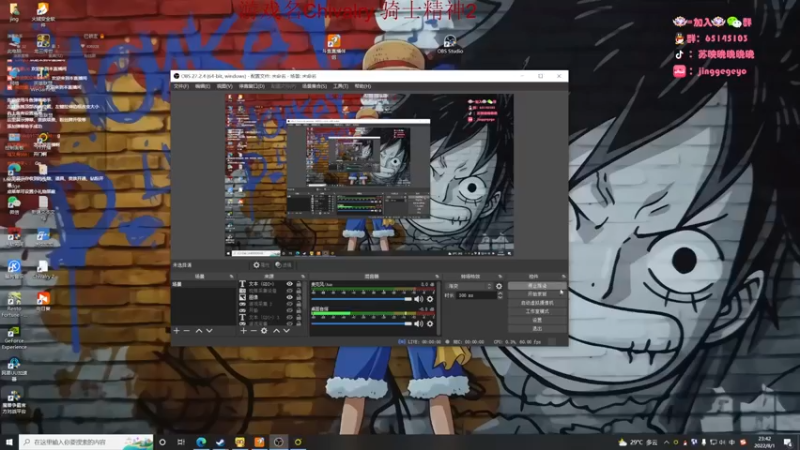Viewport: 800px width, 450px height.
Task: Click the 退出 button
Action: [537, 329]
